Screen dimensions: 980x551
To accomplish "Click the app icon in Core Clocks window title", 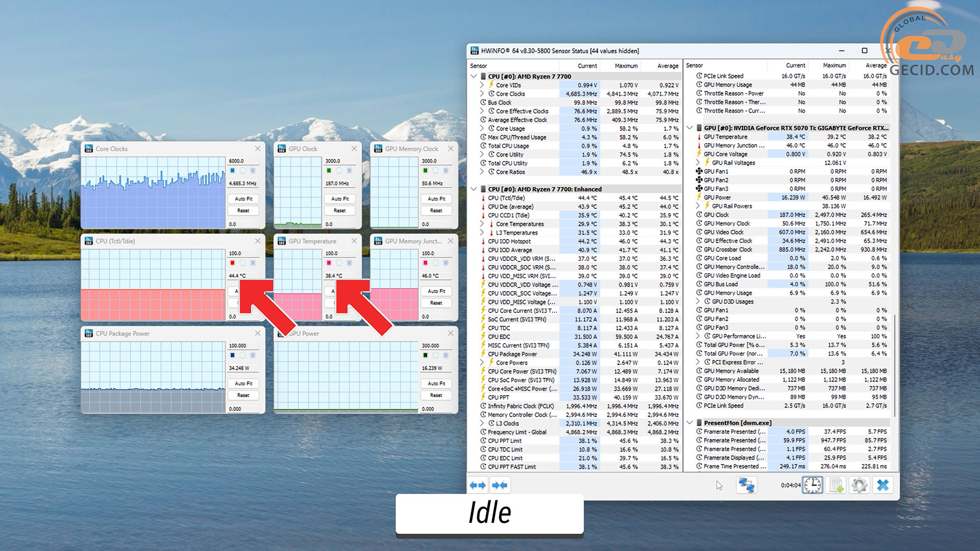I will coord(89,148).
